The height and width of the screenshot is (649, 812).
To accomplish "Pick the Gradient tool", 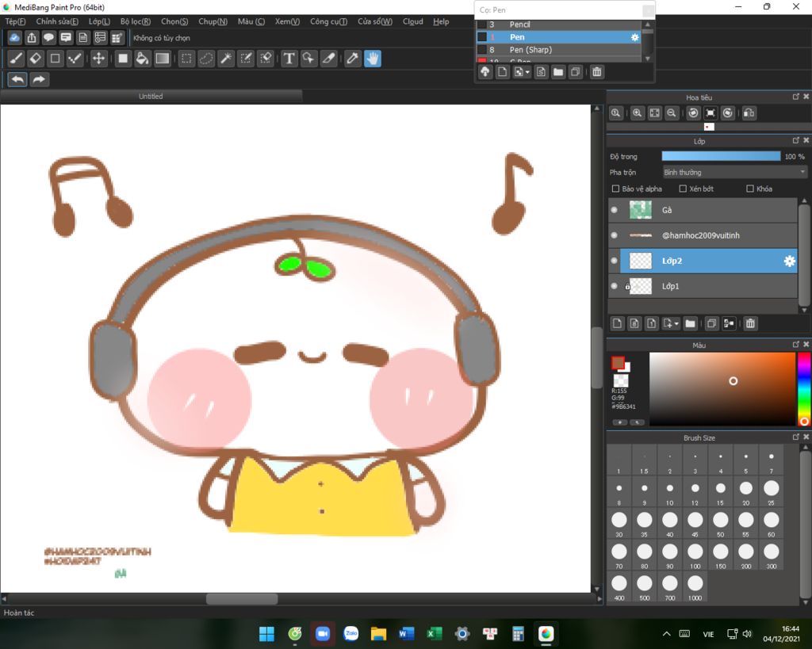I will pyautogui.click(x=163, y=59).
